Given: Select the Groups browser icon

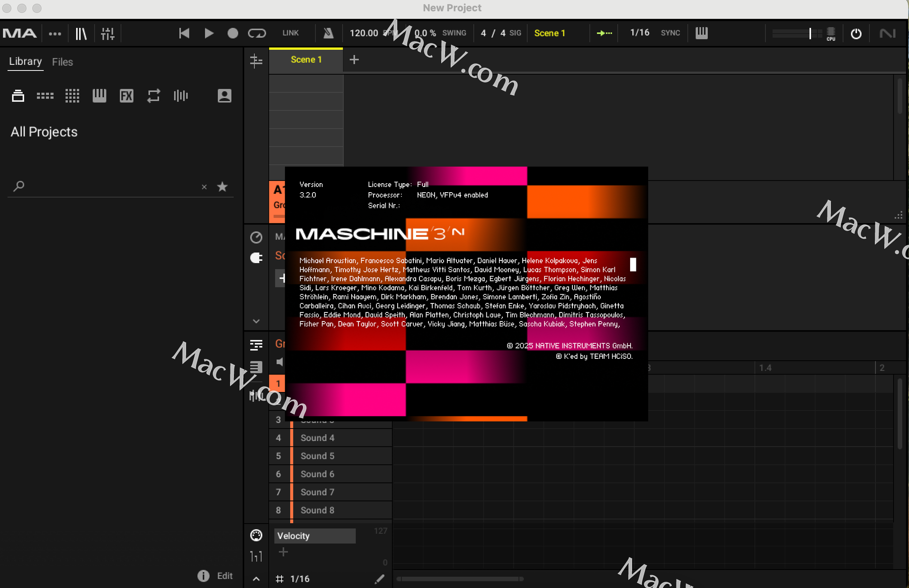Looking at the screenshot, I should pos(45,96).
